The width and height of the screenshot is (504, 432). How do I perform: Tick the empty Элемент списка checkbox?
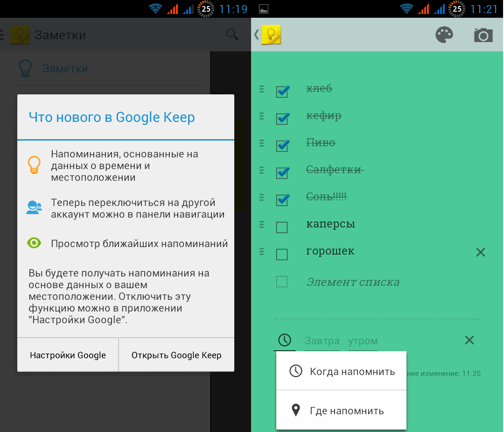282,282
